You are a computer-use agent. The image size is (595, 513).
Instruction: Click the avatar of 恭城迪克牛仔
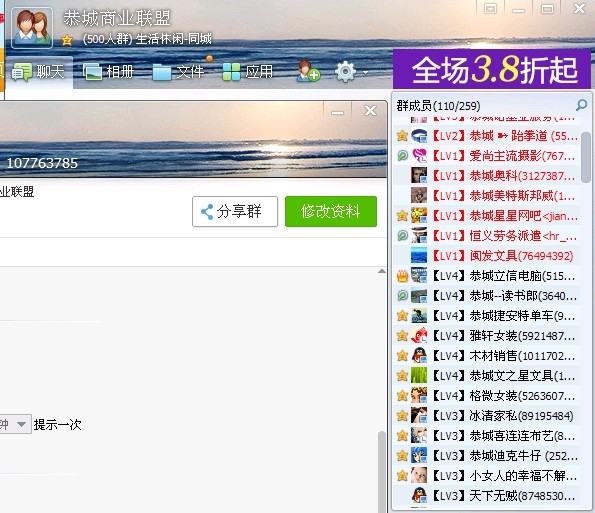tap(419, 456)
